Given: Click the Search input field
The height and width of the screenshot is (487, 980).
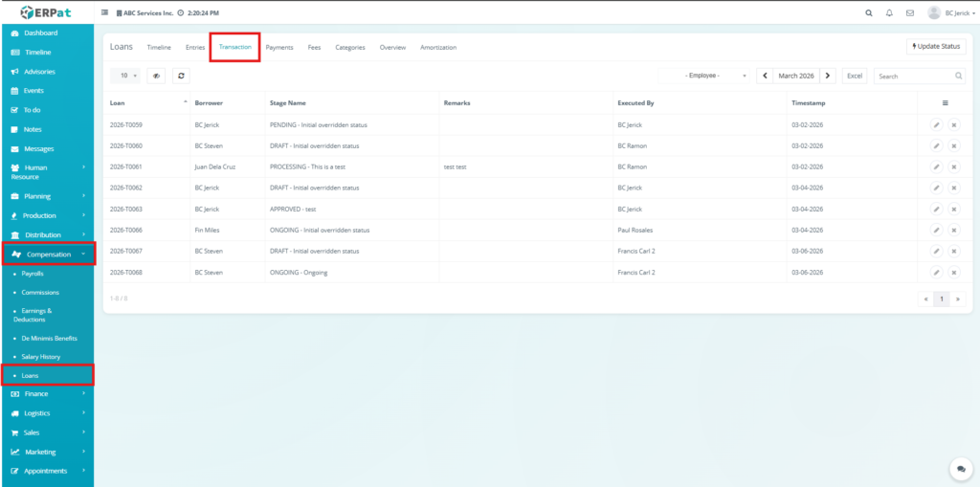Looking at the screenshot, I should (x=913, y=76).
